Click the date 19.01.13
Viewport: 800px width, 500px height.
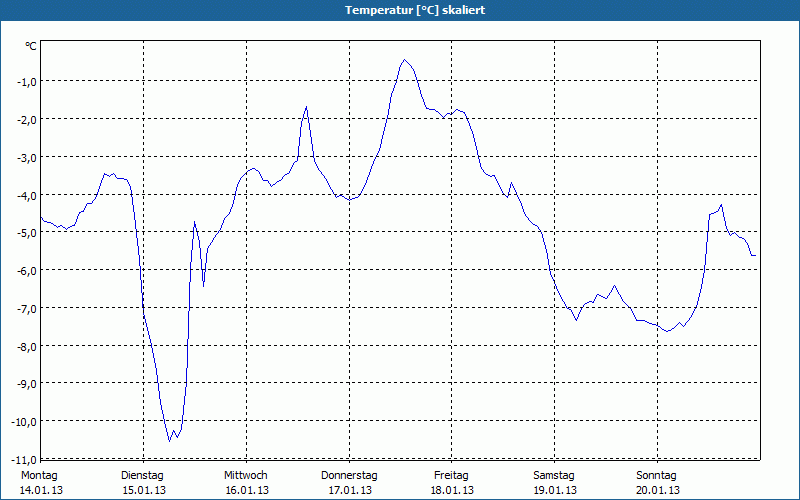555,490
